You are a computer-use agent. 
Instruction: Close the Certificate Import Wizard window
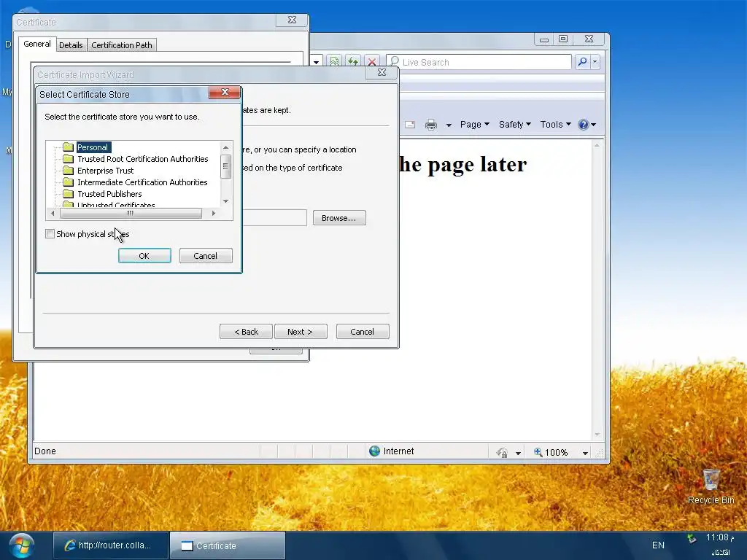coord(382,72)
